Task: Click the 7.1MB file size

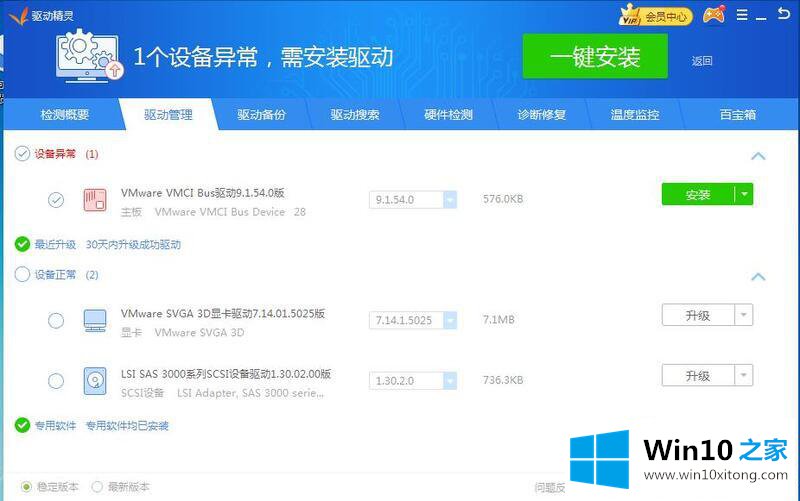Action: (498, 320)
